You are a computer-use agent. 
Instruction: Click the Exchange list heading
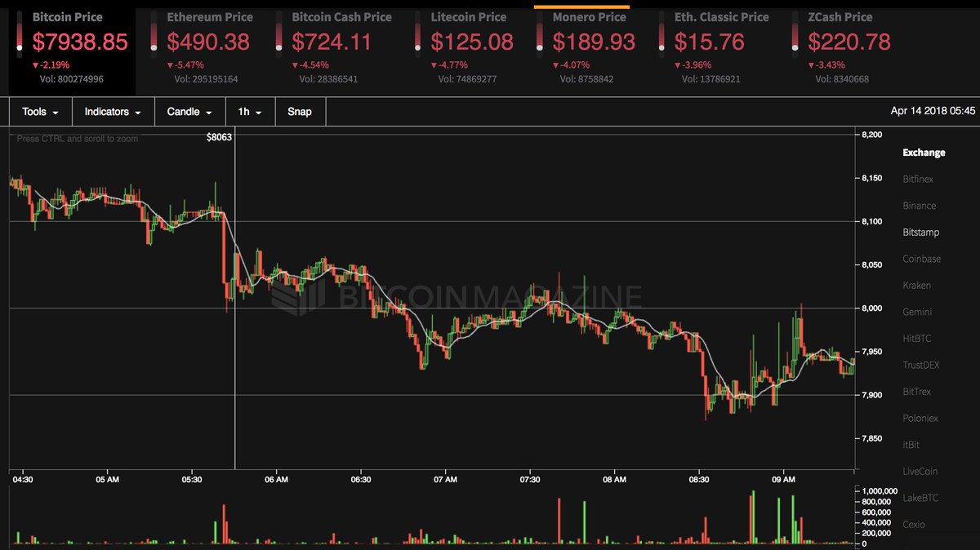coord(924,153)
